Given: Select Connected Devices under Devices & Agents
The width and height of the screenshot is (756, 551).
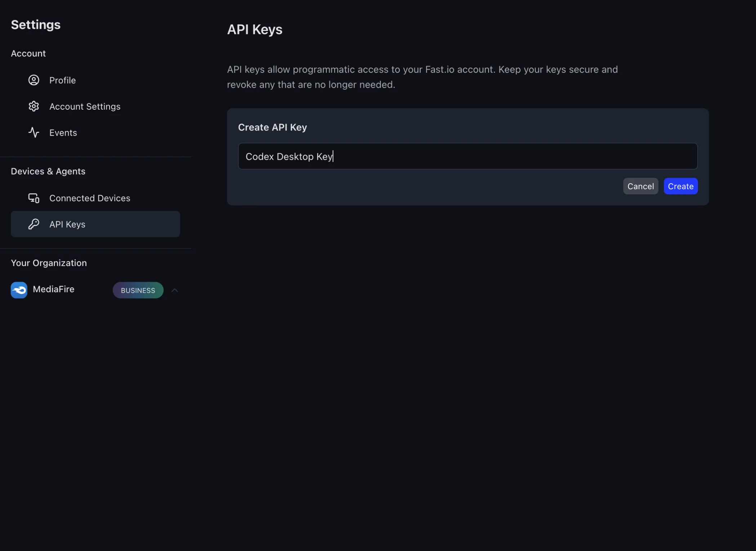Looking at the screenshot, I should coord(90,198).
